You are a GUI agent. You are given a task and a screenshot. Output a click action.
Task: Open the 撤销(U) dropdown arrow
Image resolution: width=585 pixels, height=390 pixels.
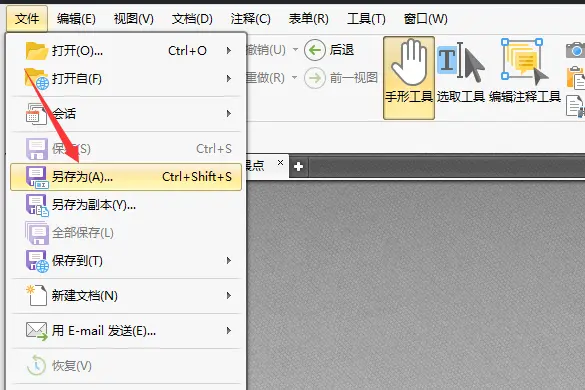295,49
